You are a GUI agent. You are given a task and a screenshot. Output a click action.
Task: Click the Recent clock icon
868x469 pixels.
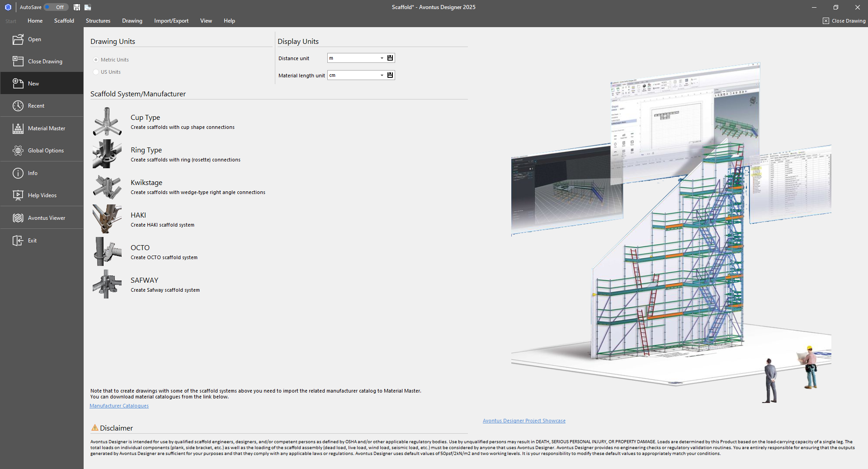pos(18,106)
